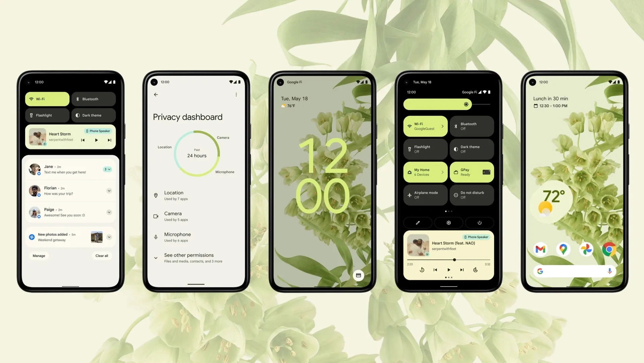644x363 pixels.
Task: Toggle Wi-Fi quick settings tile
Action: [48, 99]
